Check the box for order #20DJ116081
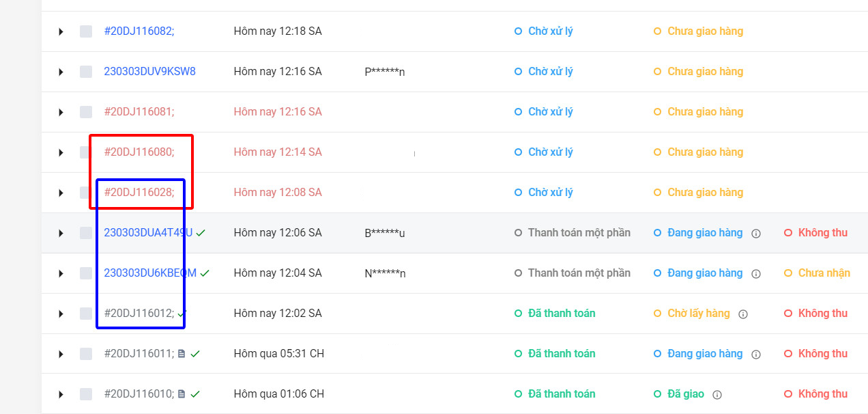 point(86,112)
